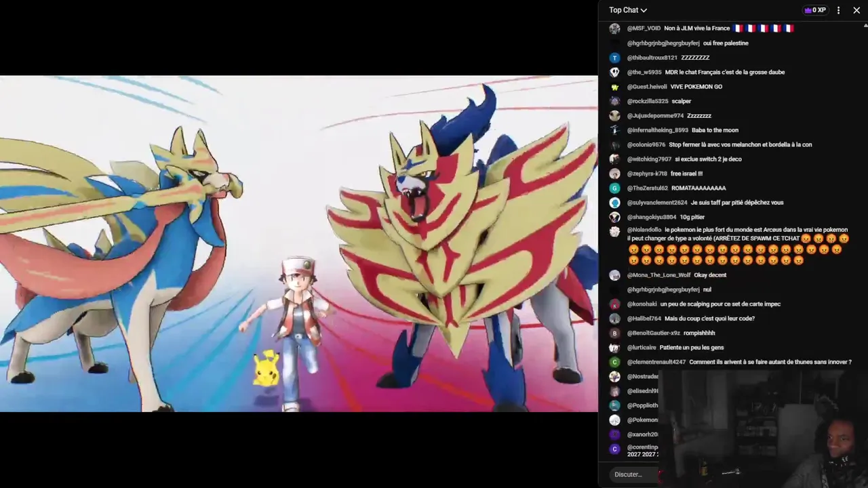The height and width of the screenshot is (488, 868).
Task: Close the live chat panel
Action: click(x=856, y=10)
